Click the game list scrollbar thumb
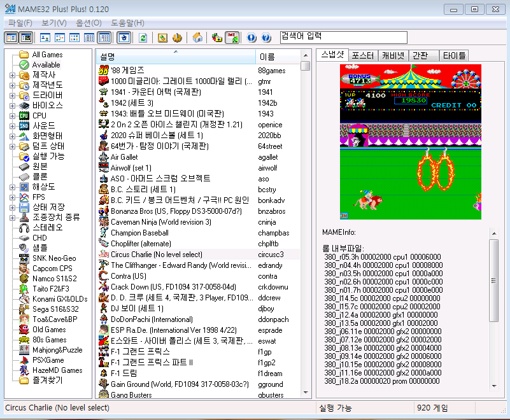The width and height of the screenshot is (510, 420). [306, 66]
